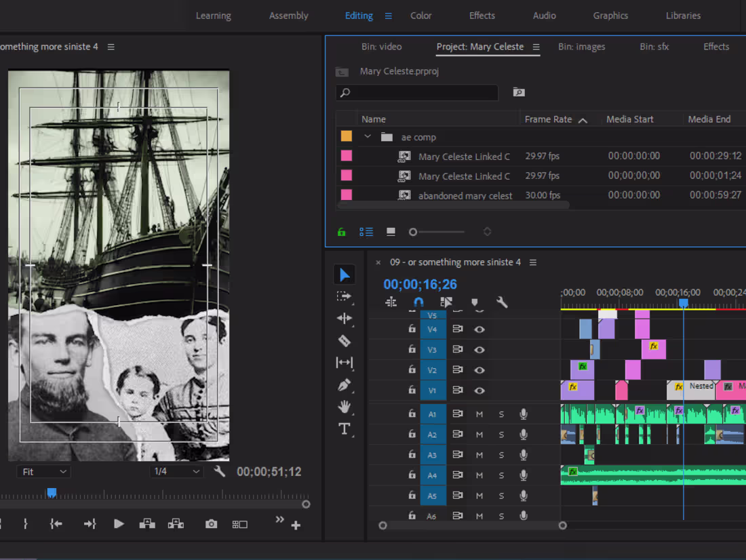Image resolution: width=746 pixels, height=560 pixels.
Task: Select the Type tool
Action: click(x=345, y=428)
